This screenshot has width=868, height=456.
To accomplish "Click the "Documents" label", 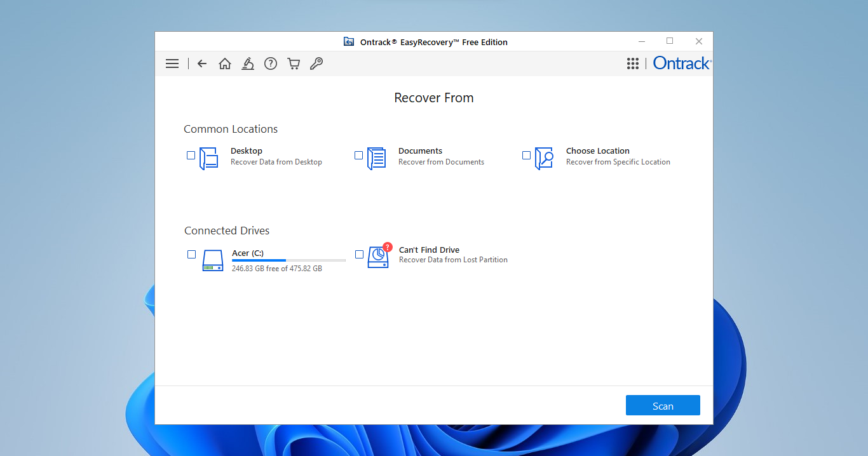I will (420, 151).
